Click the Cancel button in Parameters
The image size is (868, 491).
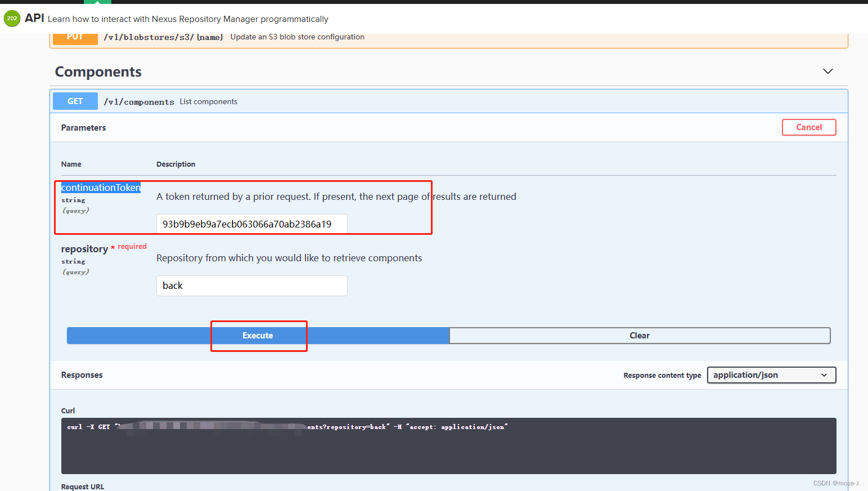(809, 127)
